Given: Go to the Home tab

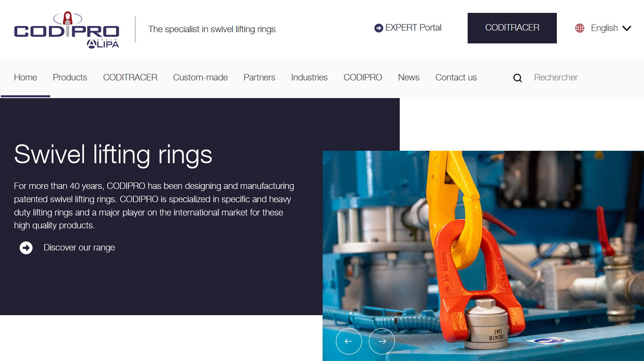Looking at the screenshot, I should click(25, 78).
